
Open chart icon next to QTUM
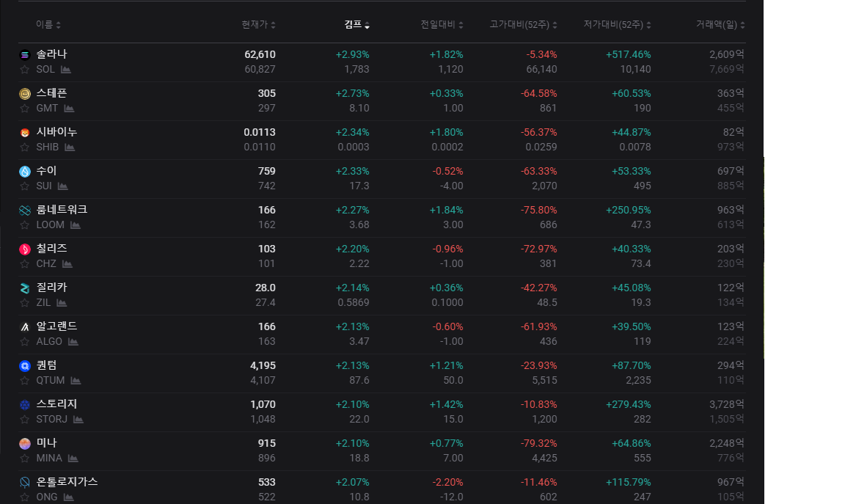[x=76, y=381]
